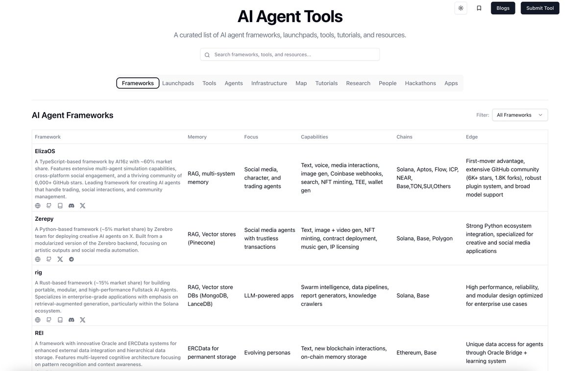Open Zerepy GitHub icon

[49, 259]
